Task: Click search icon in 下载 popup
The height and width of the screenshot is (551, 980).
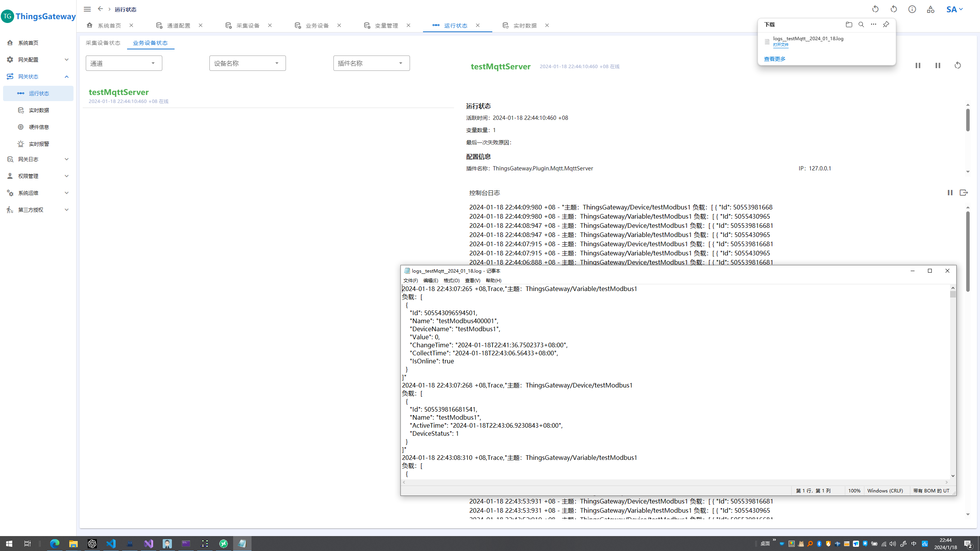Action: (x=861, y=25)
